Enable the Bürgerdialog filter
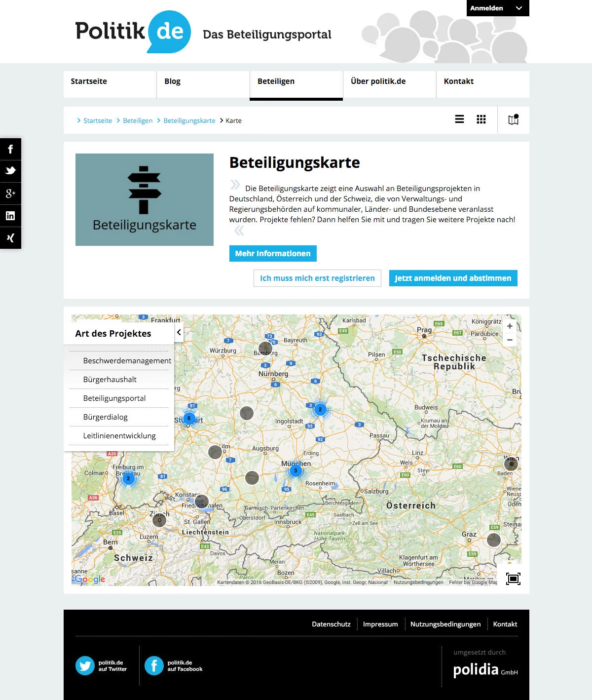Image resolution: width=592 pixels, height=700 pixels. pos(105,417)
